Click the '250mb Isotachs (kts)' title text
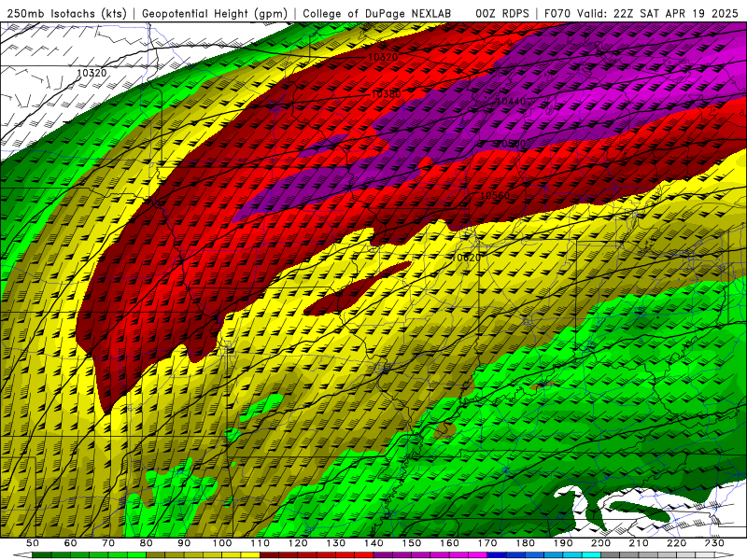This screenshot has width=747, height=560. tap(66, 14)
